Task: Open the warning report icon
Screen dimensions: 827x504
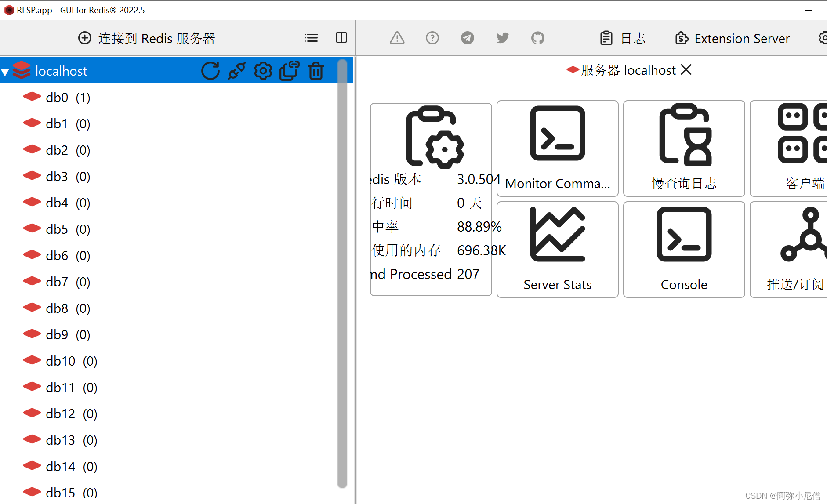Action: pyautogui.click(x=397, y=38)
